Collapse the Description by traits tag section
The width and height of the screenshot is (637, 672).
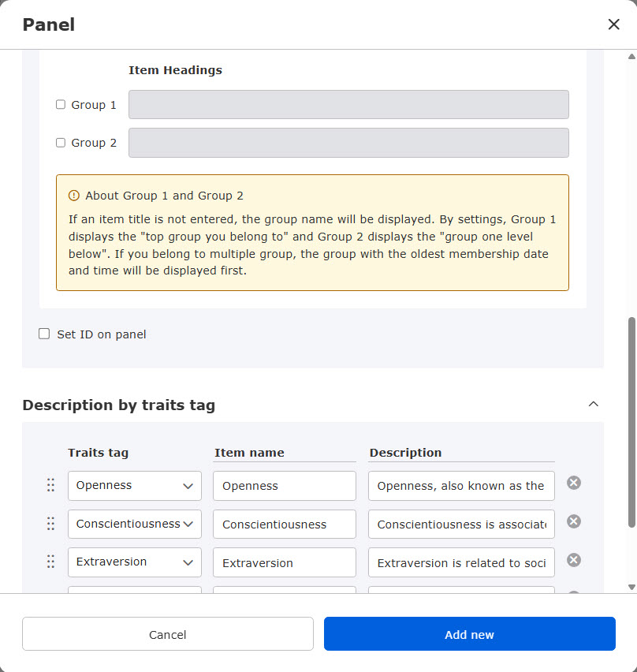click(594, 405)
